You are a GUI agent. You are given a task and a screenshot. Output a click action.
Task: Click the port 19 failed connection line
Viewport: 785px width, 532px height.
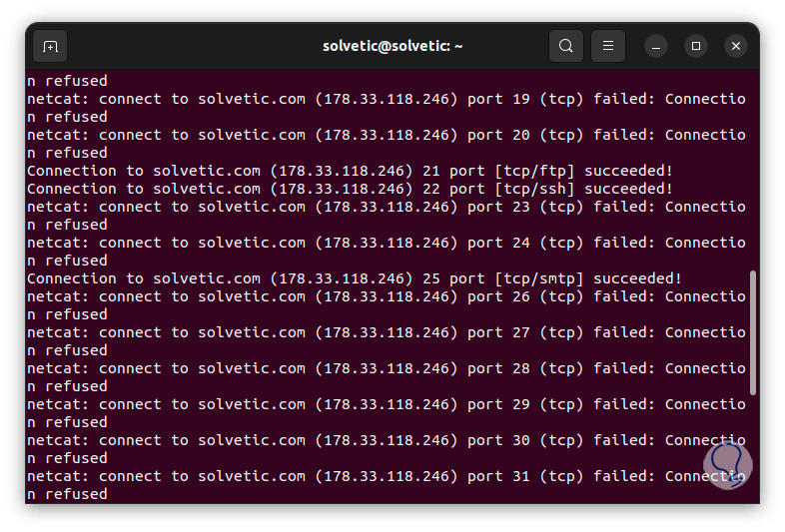click(386, 99)
